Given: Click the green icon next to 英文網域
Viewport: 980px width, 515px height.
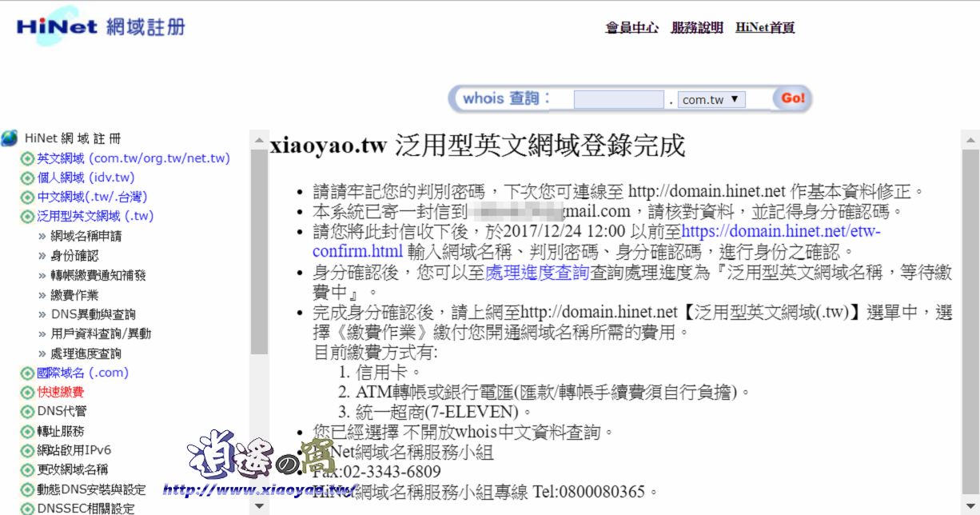Looking at the screenshot, I should 27,158.
